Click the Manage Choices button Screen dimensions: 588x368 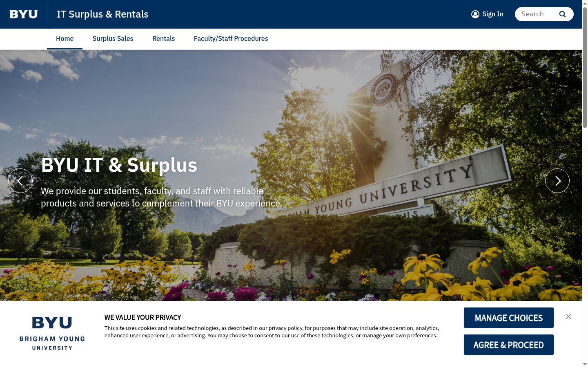click(509, 318)
